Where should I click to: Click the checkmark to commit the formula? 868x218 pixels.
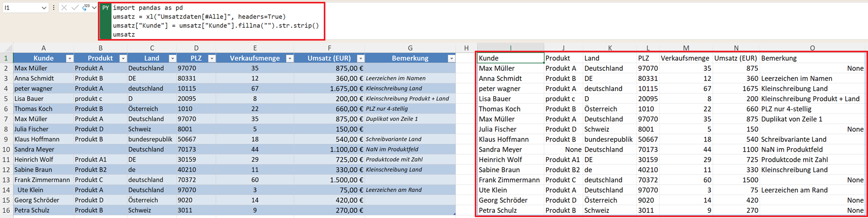click(x=75, y=8)
